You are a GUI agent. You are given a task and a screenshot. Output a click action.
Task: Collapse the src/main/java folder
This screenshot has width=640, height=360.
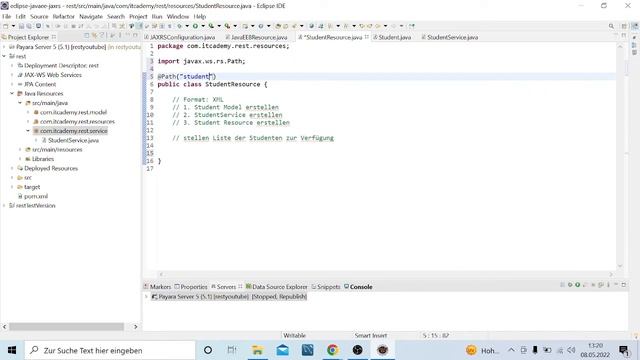(20, 103)
